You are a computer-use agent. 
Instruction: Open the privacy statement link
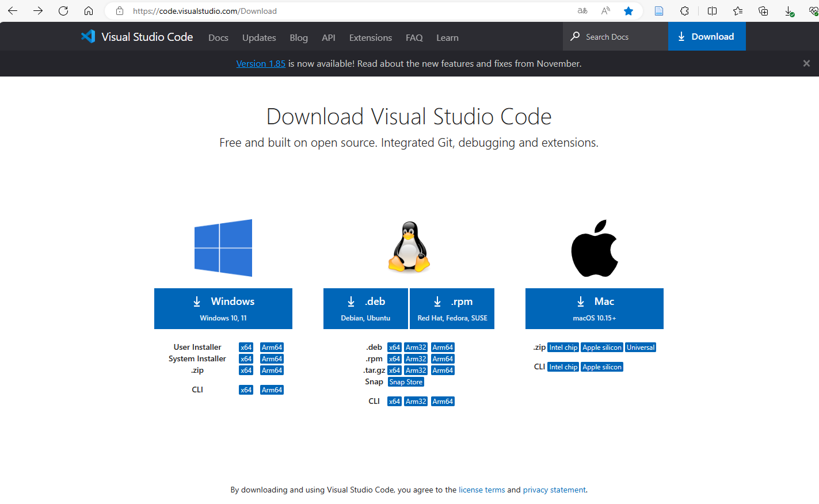coord(554,490)
